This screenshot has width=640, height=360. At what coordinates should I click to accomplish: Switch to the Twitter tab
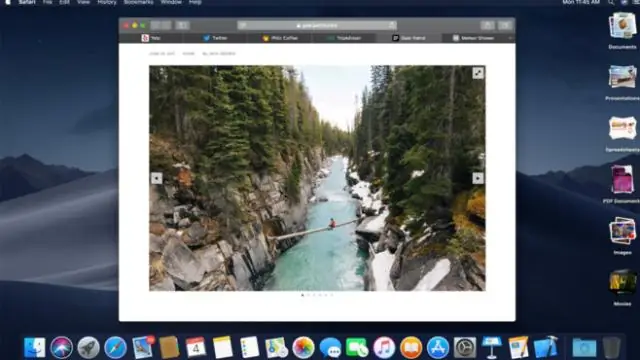tap(215, 38)
